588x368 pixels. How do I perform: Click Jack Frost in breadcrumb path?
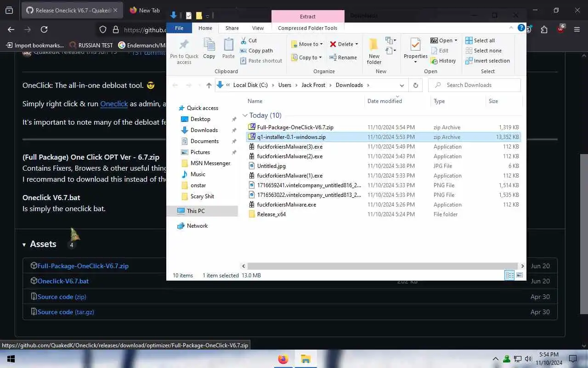click(313, 85)
